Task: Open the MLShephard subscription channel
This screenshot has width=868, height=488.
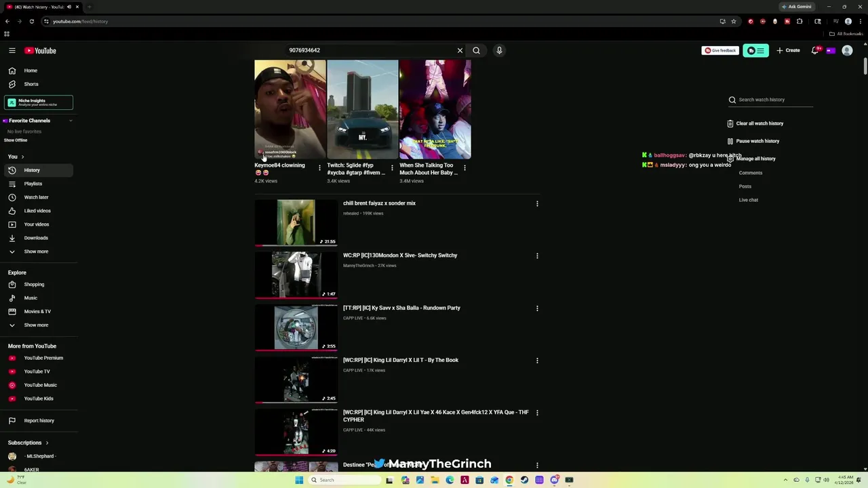Action: tap(39, 456)
